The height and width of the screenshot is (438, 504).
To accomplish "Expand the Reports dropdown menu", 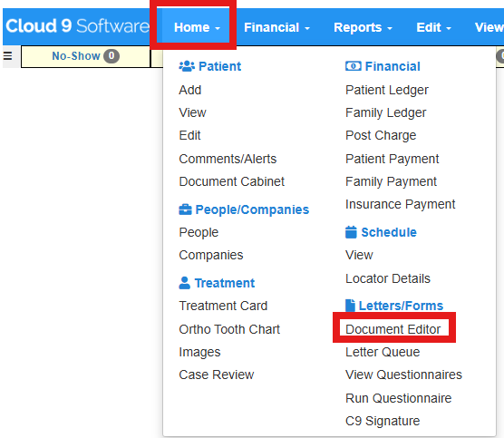I will click(363, 27).
